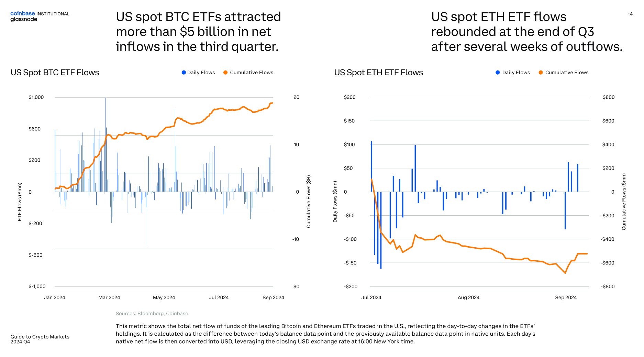The height and width of the screenshot is (357, 644).
Task: Click the ETH ETF flows rebounded headline
Action: [x=527, y=32]
